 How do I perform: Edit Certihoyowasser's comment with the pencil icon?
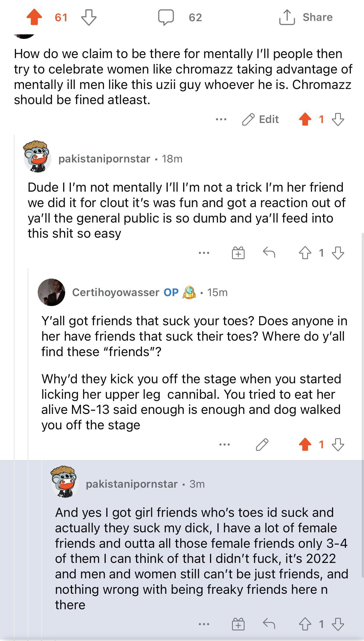262,444
